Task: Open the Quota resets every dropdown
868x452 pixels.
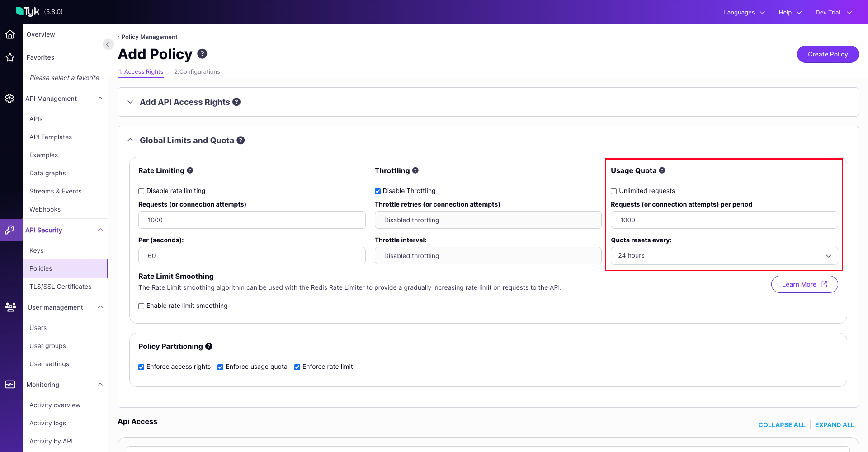Action: 724,255
